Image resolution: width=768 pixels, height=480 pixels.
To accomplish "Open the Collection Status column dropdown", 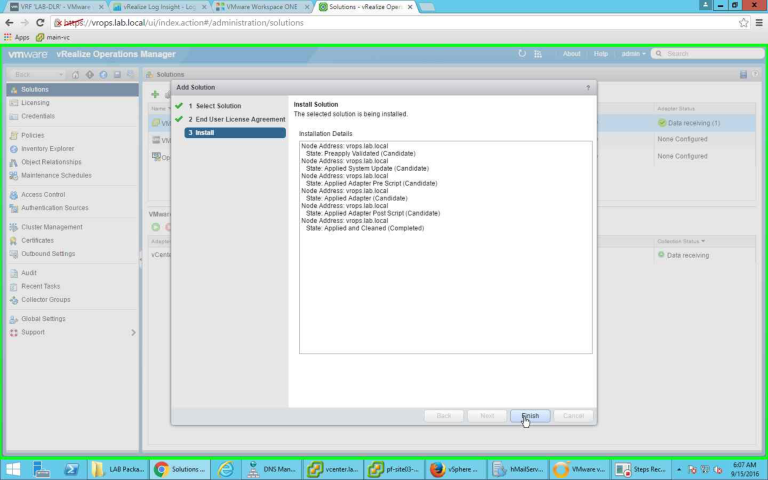I will pos(703,241).
